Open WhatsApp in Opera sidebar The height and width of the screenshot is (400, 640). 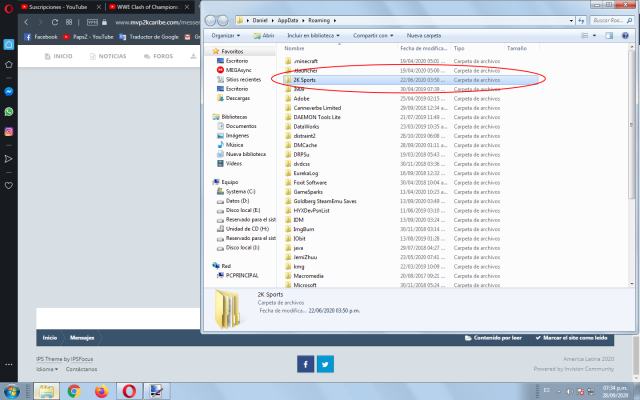(x=9, y=111)
